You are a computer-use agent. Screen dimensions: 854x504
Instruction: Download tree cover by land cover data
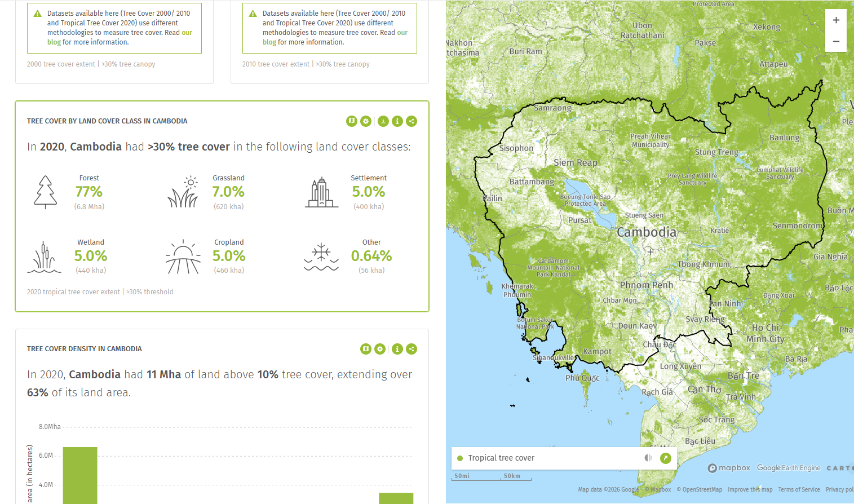(383, 121)
